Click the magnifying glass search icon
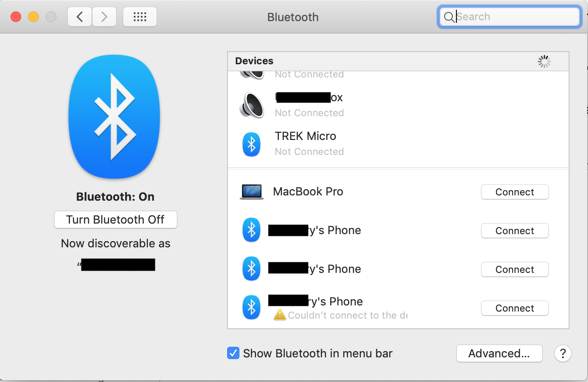Screen dimensions: 588x382 tap(448, 17)
